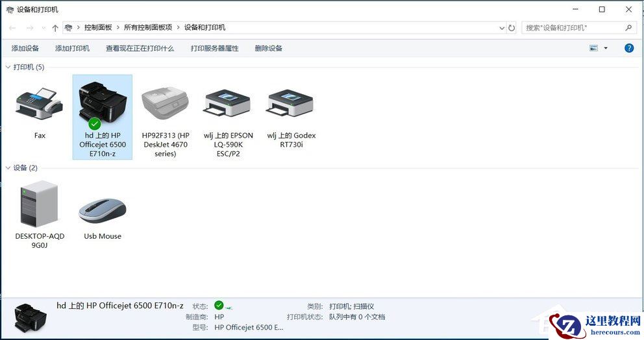
Task: Click the address bar devices icon
Action: (x=69, y=27)
